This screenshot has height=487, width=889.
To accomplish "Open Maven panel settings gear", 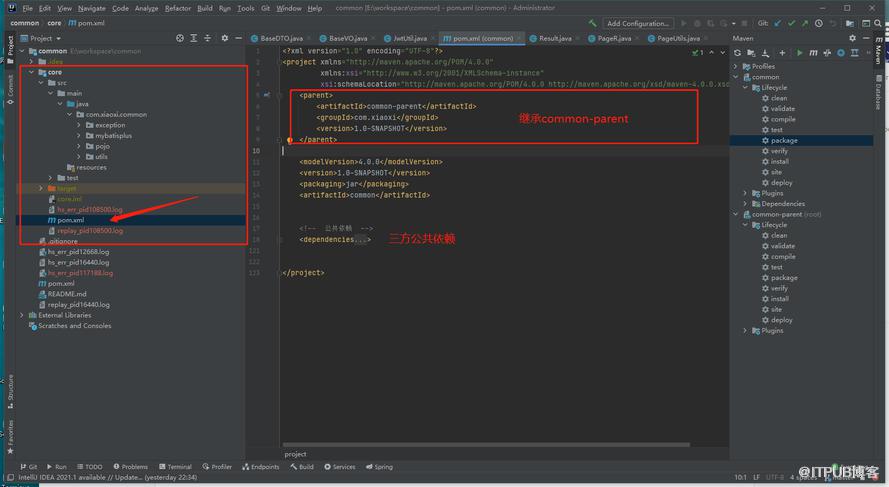I will (x=852, y=38).
